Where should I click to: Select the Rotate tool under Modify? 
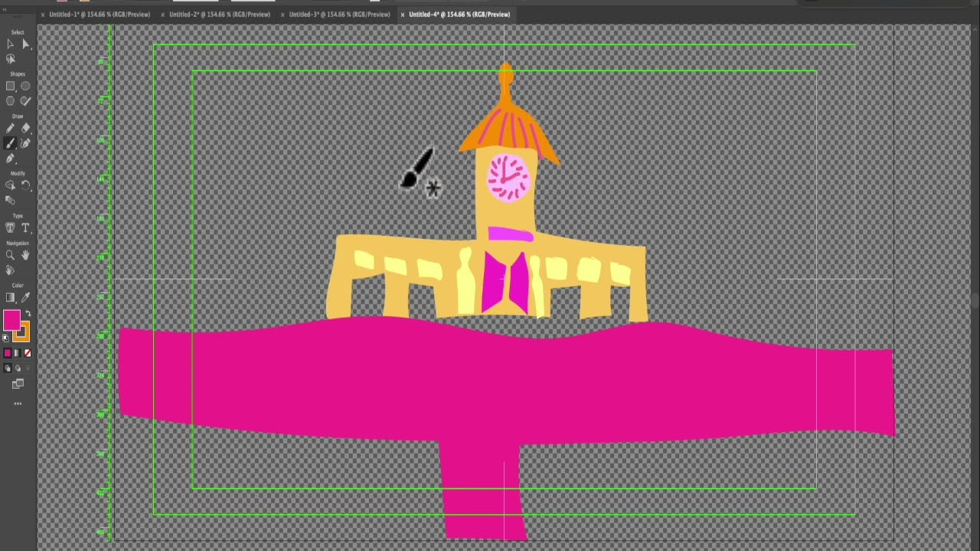[x=25, y=185]
